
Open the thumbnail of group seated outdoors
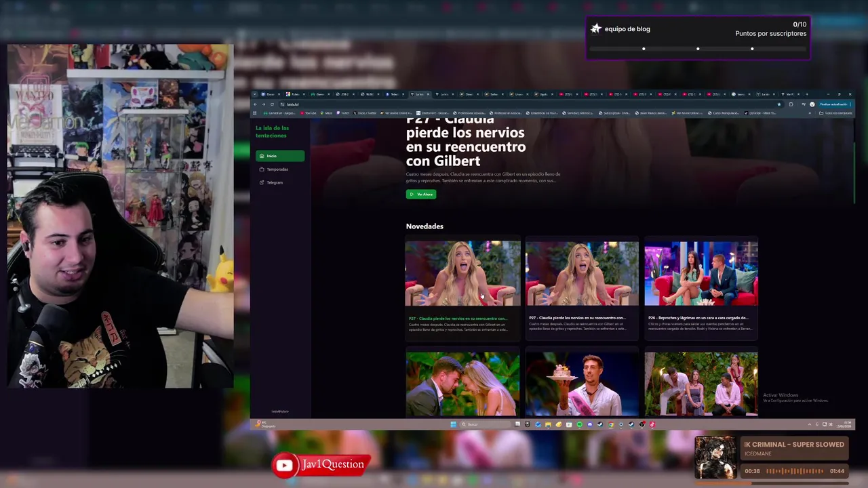click(701, 383)
